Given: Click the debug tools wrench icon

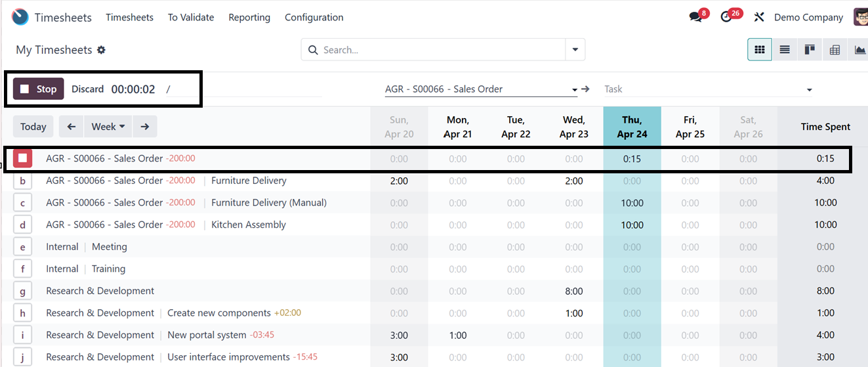Looking at the screenshot, I should point(759,17).
